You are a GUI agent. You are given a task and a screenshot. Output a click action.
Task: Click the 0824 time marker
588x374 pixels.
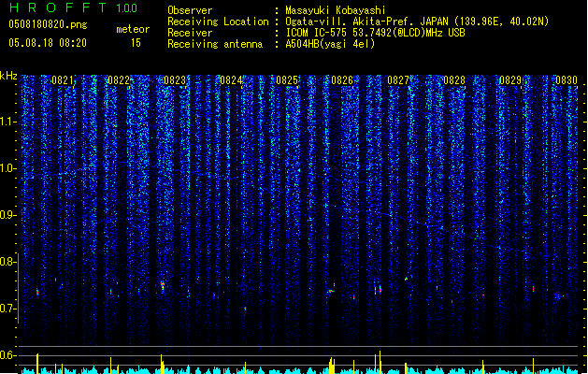click(x=231, y=80)
